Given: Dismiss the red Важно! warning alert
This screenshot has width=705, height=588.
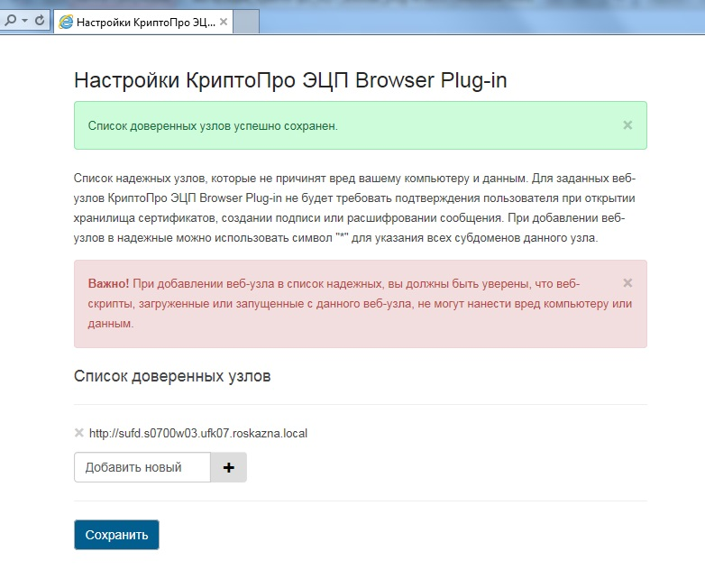Looking at the screenshot, I should pyautogui.click(x=627, y=283).
